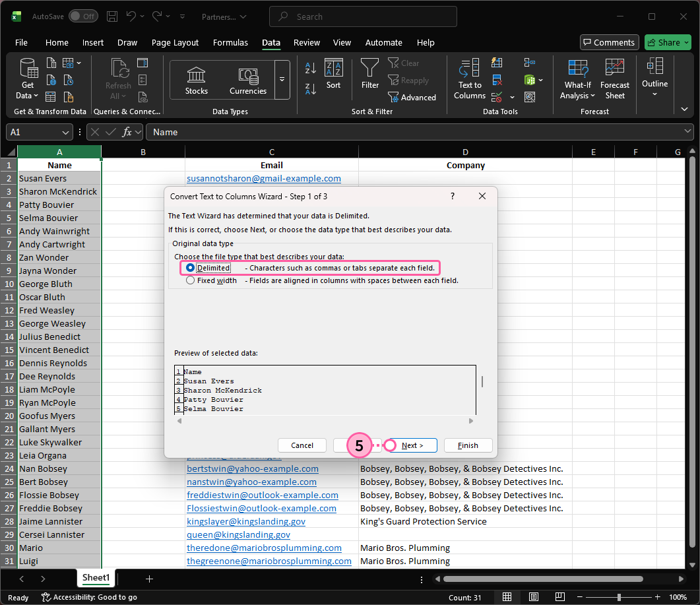Image resolution: width=700 pixels, height=605 pixels.
Task: Turn on AutoSave
Action: coord(84,16)
